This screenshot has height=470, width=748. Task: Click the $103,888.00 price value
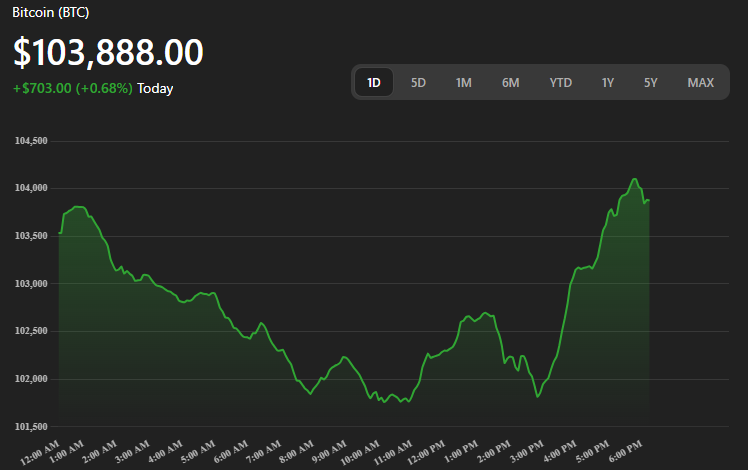pos(108,52)
